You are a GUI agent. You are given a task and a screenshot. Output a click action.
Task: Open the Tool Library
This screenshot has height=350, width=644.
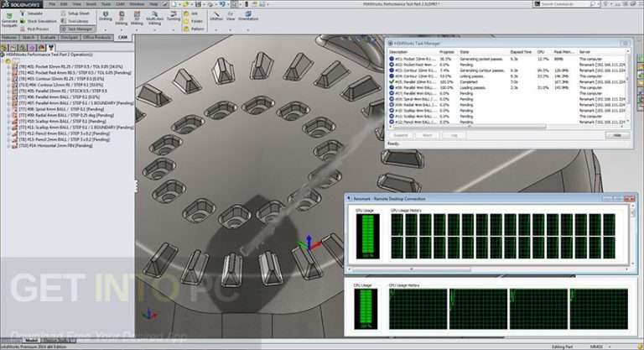(75, 21)
